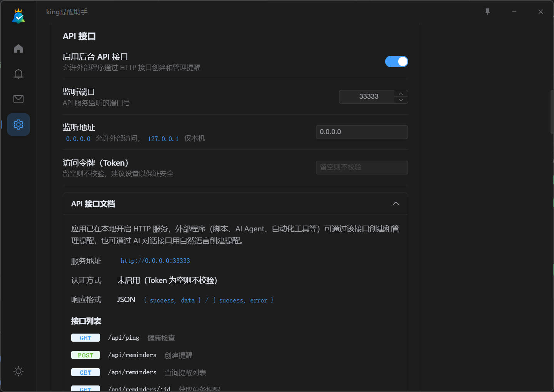Click the Token input field 留空则不校验
Viewport: 554px width, 392px height.
click(x=362, y=167)
